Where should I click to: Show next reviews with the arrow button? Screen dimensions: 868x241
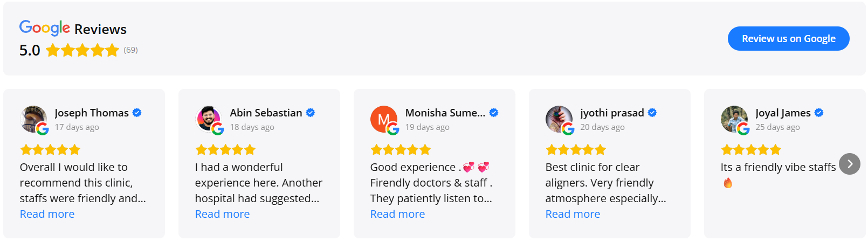click(x=850, y=164)
